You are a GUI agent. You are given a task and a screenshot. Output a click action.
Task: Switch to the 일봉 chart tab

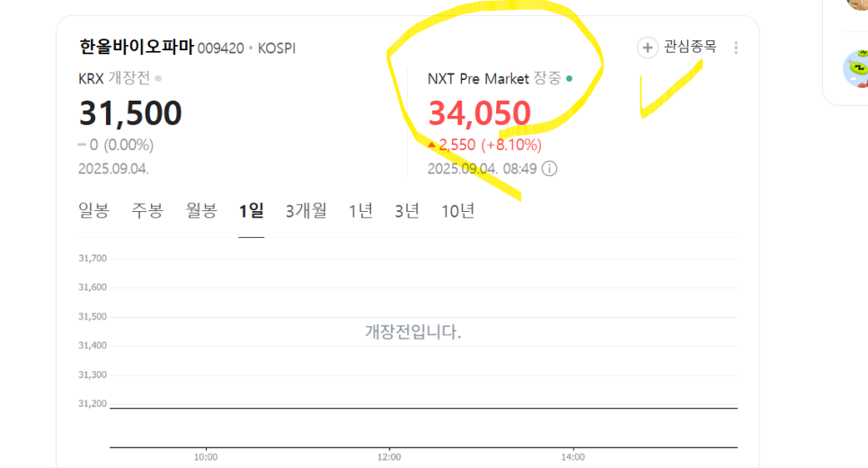pyautogui.click(x=93, y=211)
